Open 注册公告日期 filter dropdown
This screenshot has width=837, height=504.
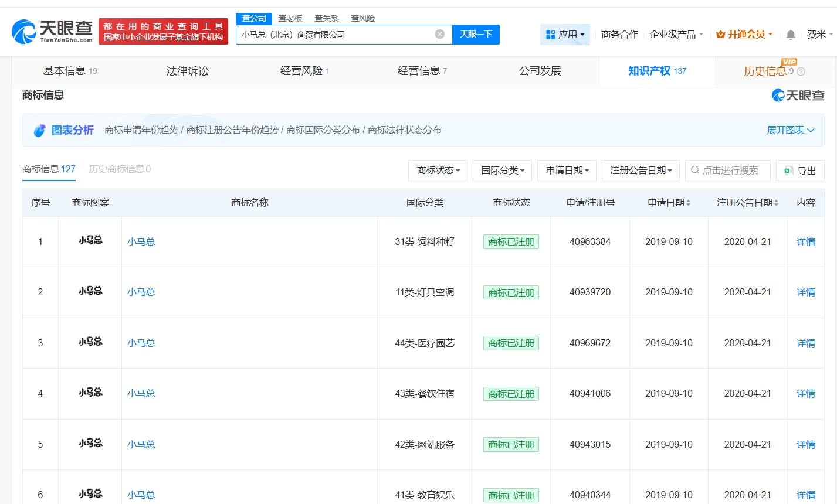point(641,171)
